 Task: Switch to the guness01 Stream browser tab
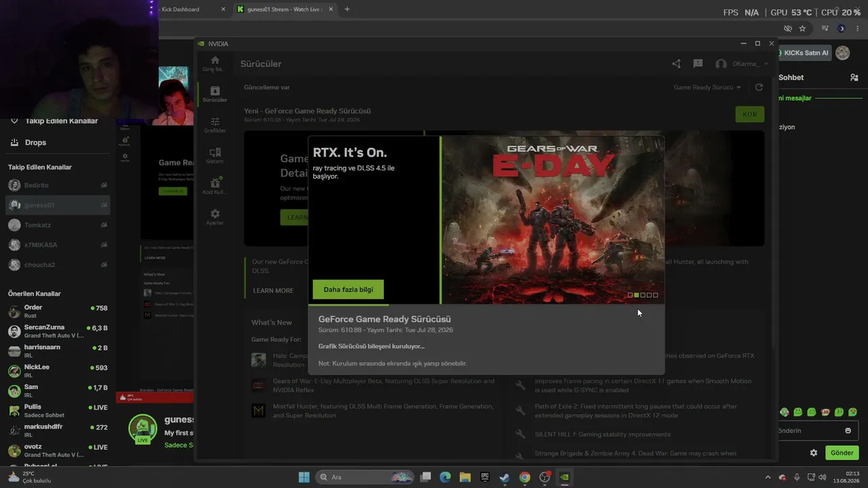point(285,9)
